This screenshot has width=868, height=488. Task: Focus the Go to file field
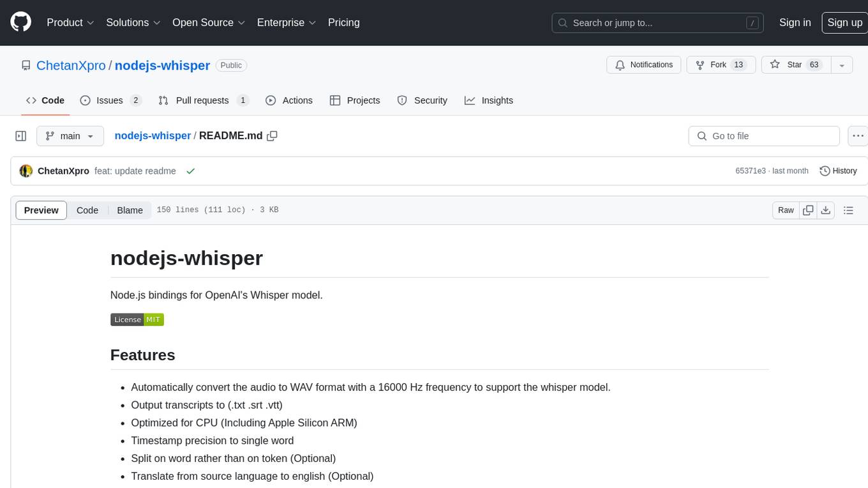click(764, 136)
